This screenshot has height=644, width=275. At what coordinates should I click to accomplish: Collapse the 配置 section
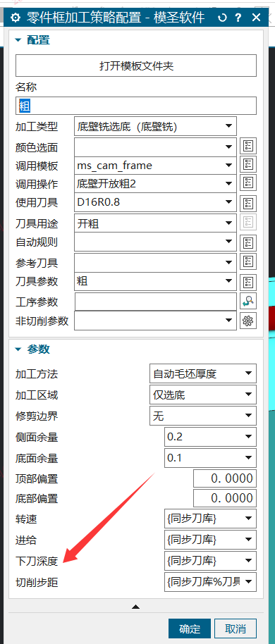18,40
